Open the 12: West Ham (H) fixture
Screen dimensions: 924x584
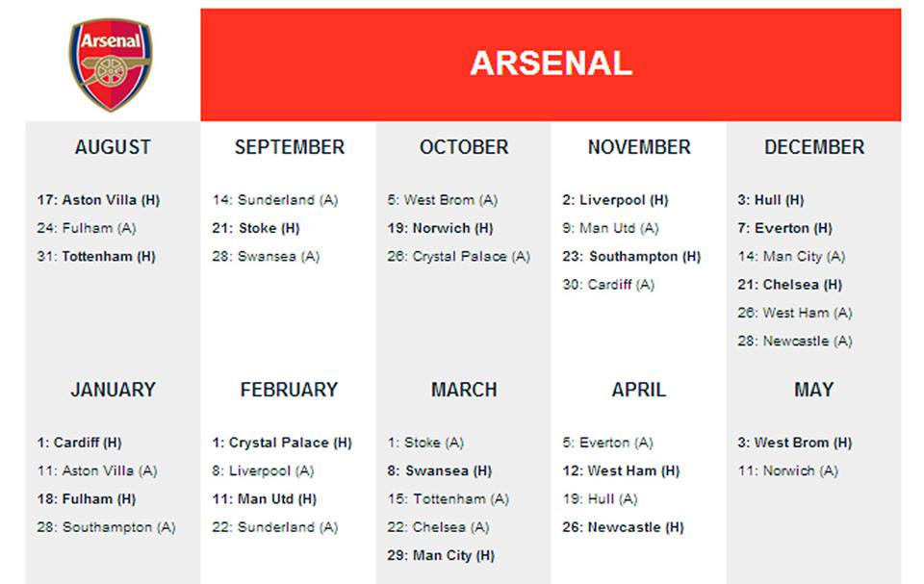point(621,470)
